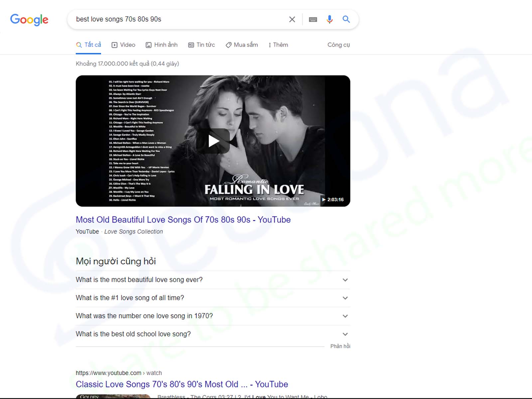Expand 'best old school love song' question

pyautogui.click(x=213, y=334)
